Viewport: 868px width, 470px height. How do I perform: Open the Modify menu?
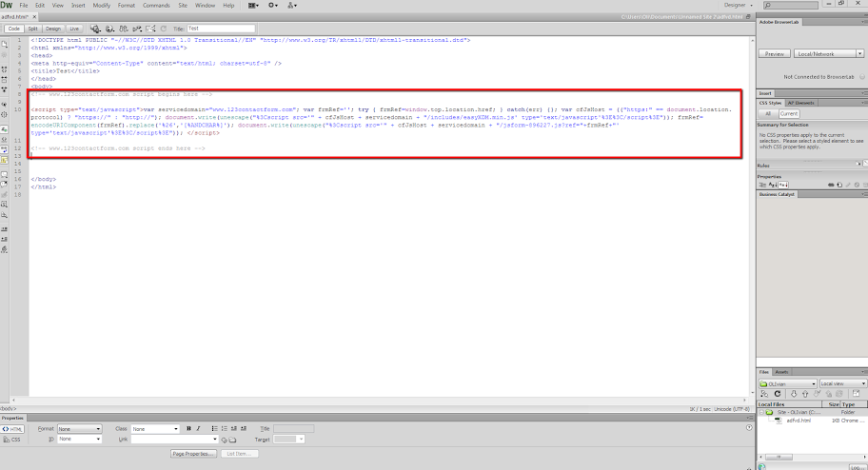tap(101, 6)
